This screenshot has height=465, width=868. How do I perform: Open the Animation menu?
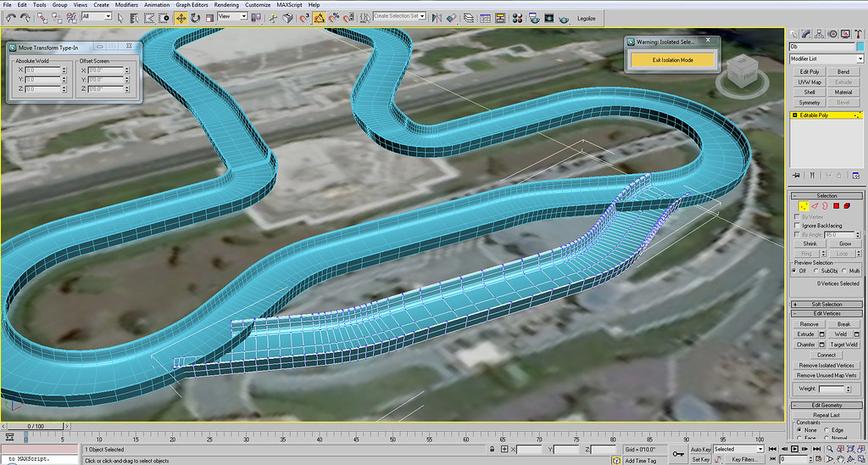click(x=157, y=5)
